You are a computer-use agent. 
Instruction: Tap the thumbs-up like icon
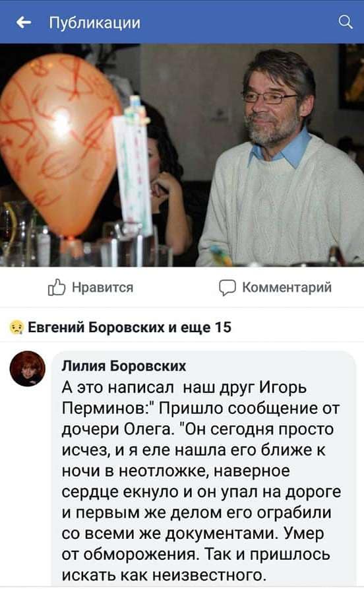[56, 287]
